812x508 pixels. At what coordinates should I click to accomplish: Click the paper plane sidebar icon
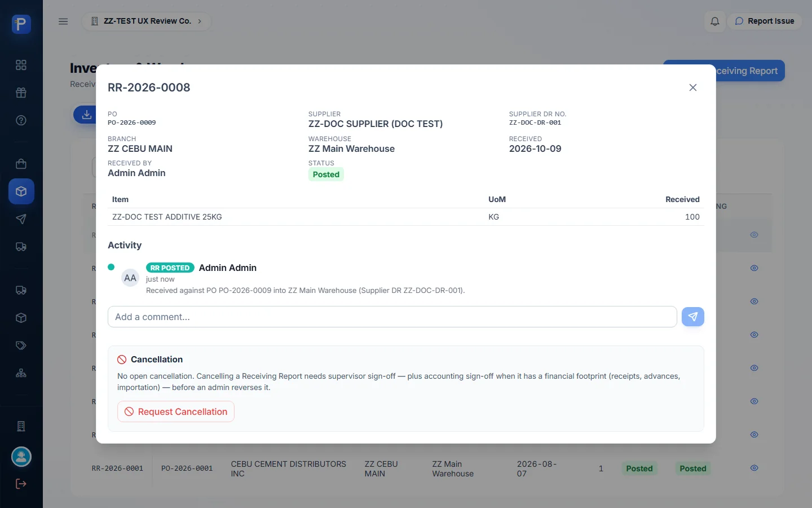coord(21,219)
